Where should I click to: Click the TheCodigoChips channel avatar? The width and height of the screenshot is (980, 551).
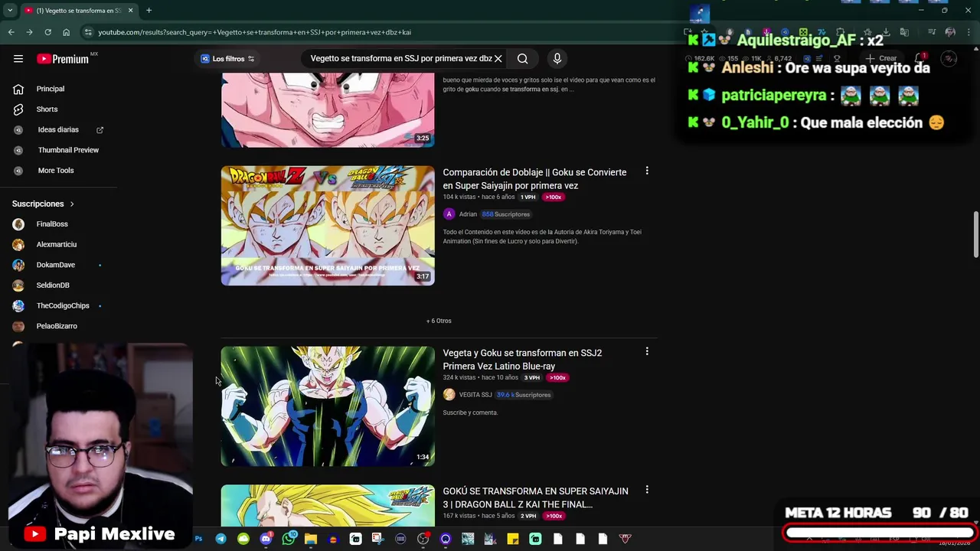(18, 305)
